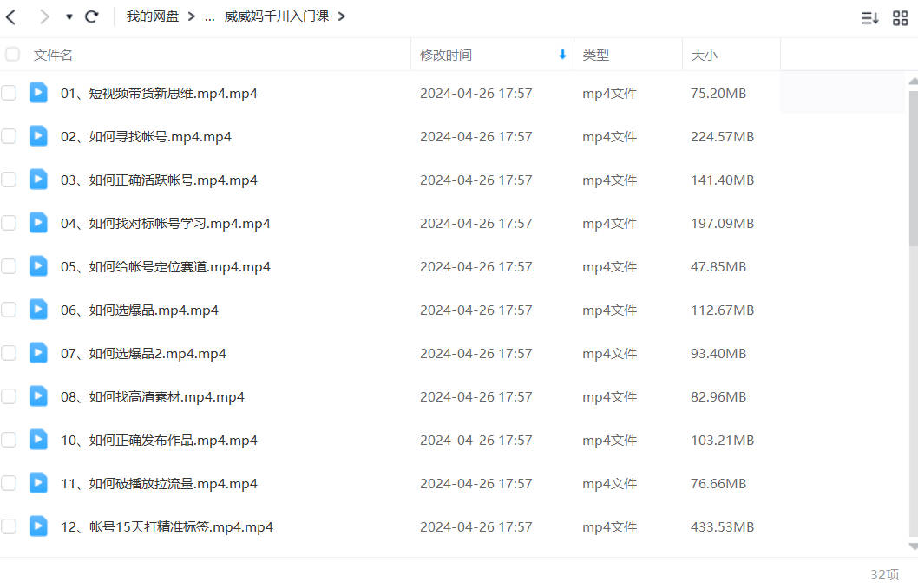Go forward with the right arrow
Screen dimensions: 918x588
44,17
